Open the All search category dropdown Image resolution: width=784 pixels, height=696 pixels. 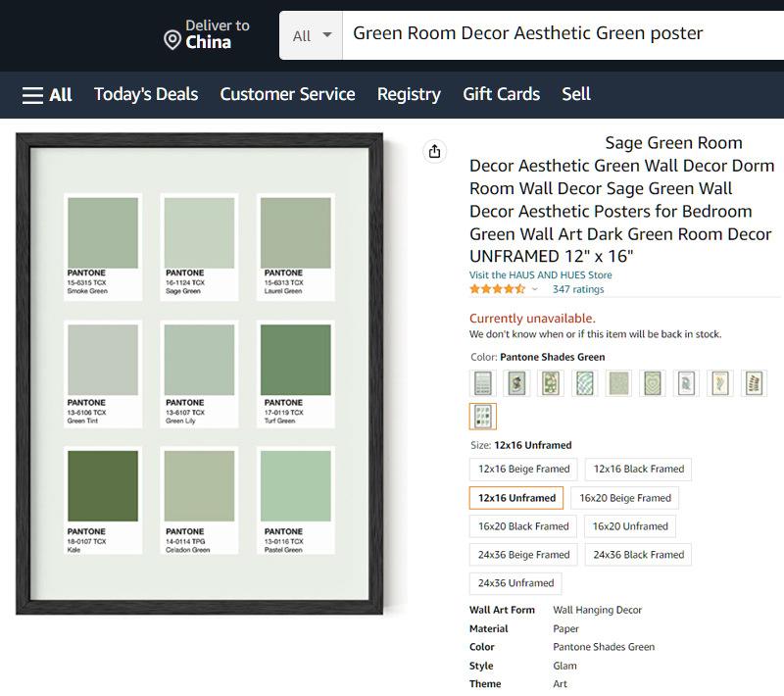[311, 35]
